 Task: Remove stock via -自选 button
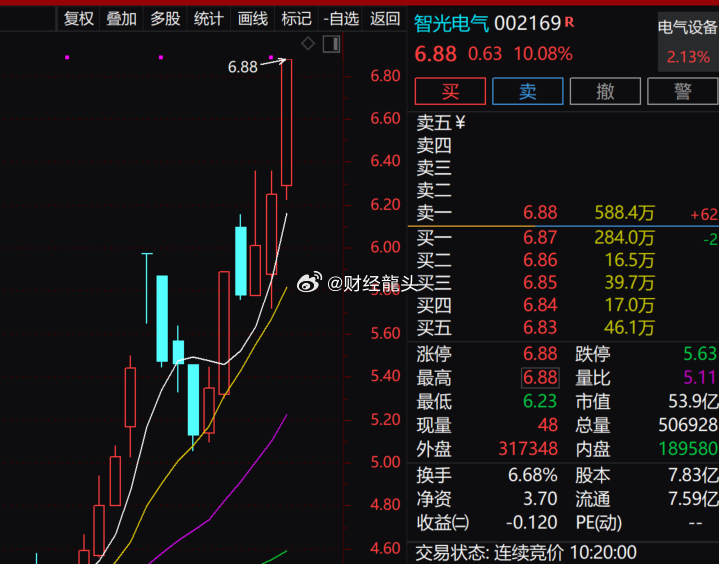341,19
